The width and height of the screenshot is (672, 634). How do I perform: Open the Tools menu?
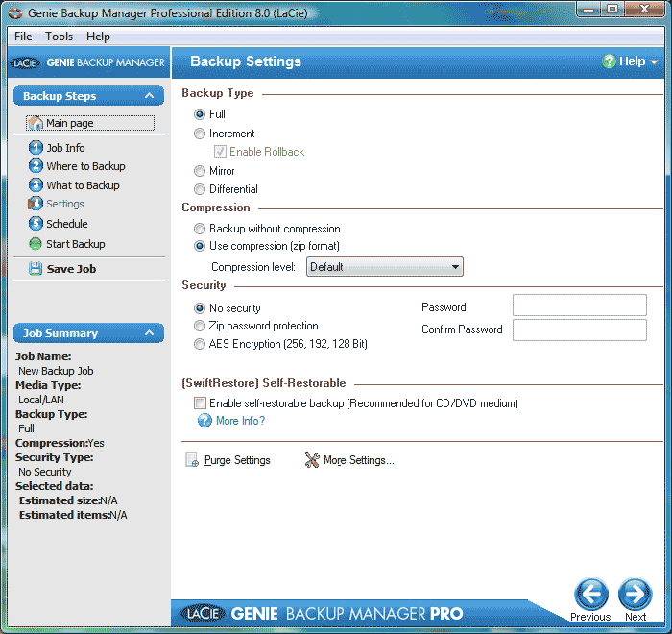(x=60, y=37)
